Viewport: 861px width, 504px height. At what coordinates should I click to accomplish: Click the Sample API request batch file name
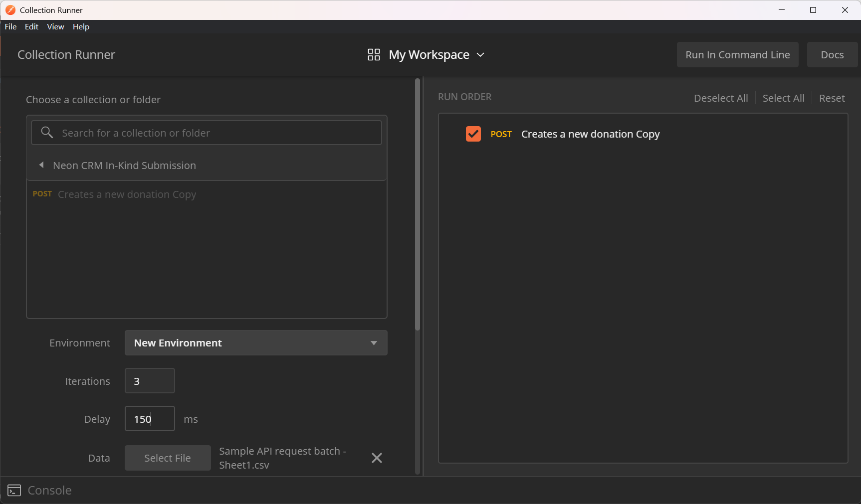coord(282,458)
